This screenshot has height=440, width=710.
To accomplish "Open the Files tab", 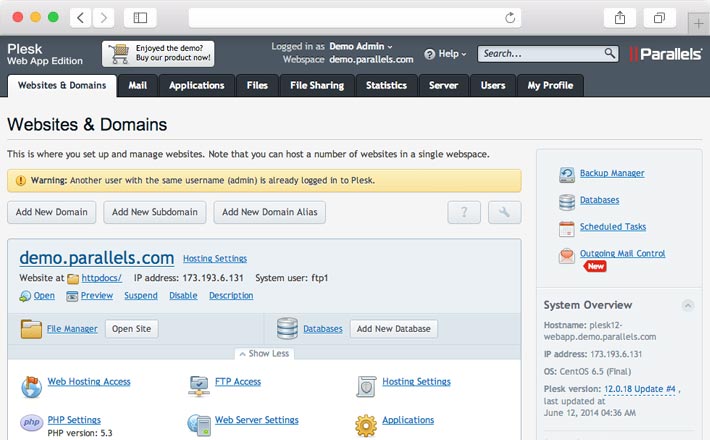I will (x=257, y=86).
